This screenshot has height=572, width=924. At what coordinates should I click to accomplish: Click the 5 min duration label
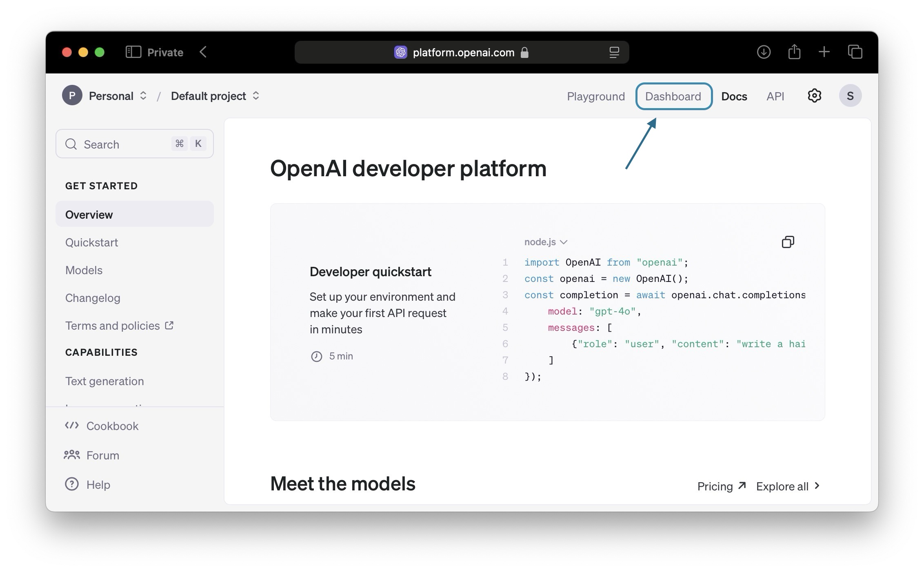pyautogui.click(x=341, y=356)
